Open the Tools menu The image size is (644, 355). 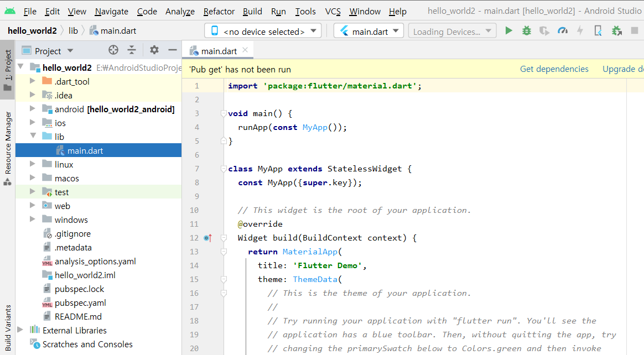[305, 12]
